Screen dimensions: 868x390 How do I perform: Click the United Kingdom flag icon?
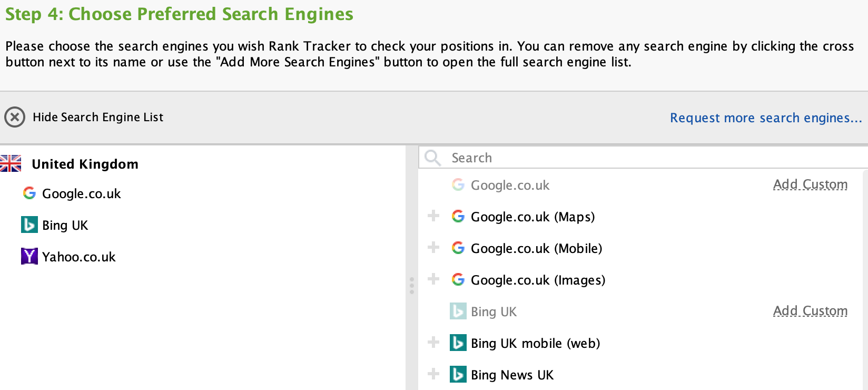(x=11, y=164)
